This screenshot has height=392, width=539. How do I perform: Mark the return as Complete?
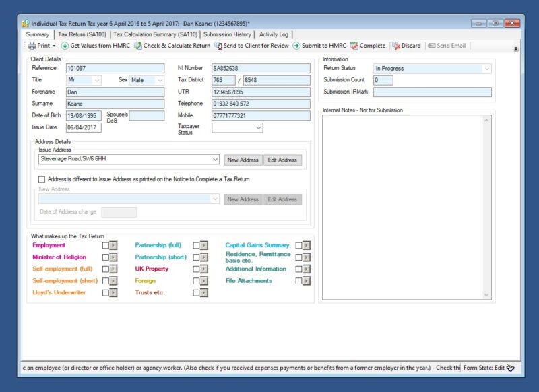click(368, 46)
